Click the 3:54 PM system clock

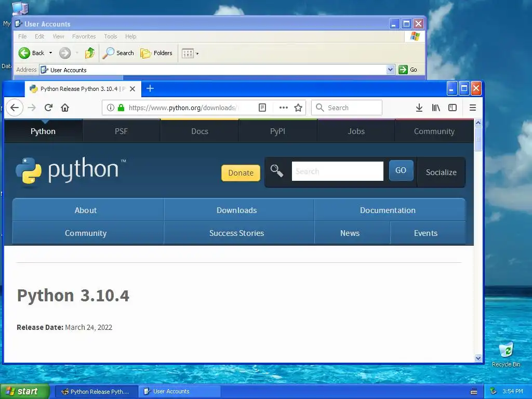(x=512, y=391)
